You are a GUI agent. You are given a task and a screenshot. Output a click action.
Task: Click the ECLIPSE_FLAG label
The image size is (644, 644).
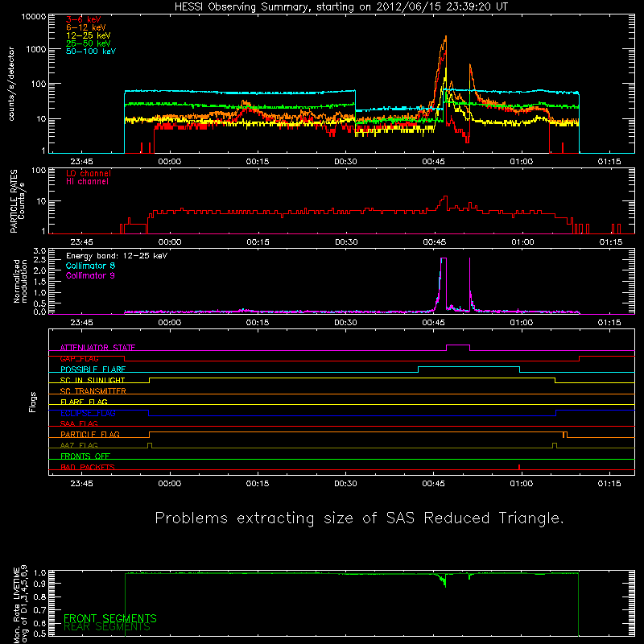(x=88, y=413)
